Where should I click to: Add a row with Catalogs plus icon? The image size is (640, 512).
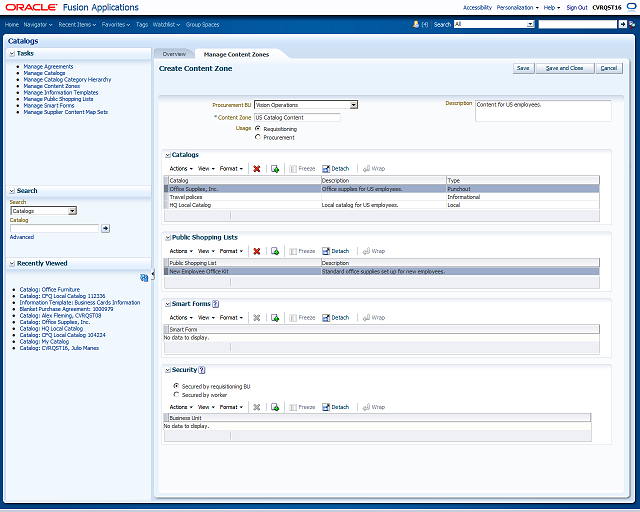coord(275,169)
